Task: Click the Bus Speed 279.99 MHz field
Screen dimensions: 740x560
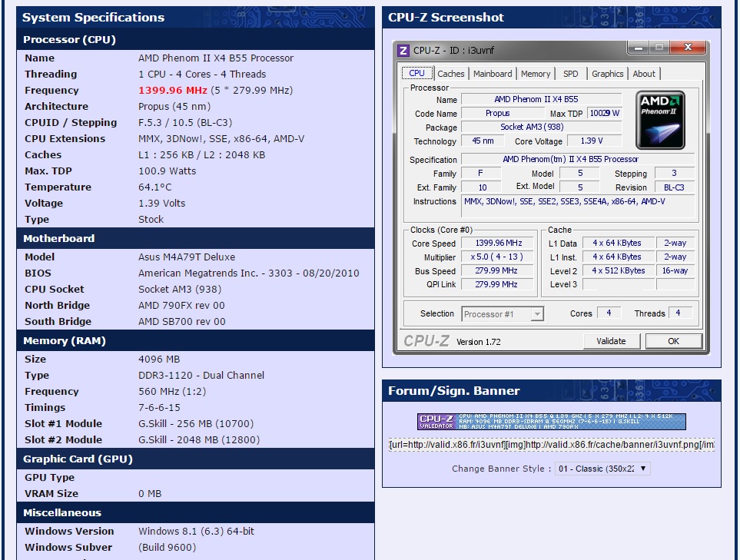Action: pyautogui.click(x=498, y=270)
